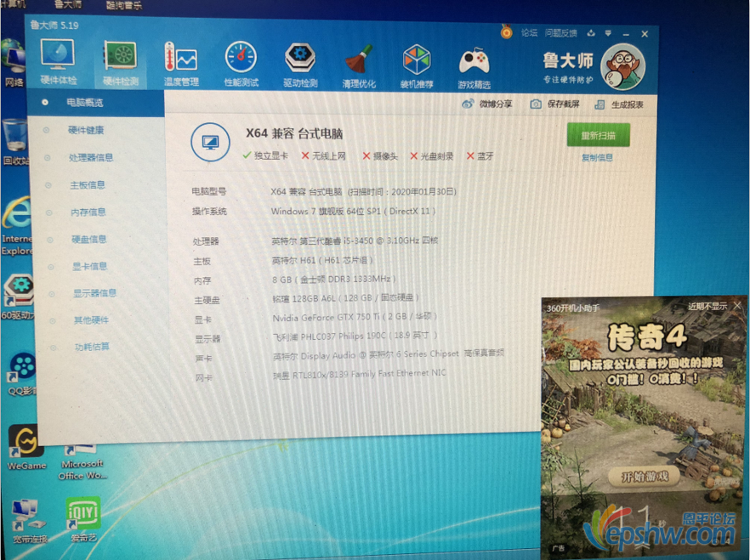This screenshot has width=750, height=560.
Task: Open the 网络 network desktop icon
Action: pyautogui.click(x=14, y=64)
